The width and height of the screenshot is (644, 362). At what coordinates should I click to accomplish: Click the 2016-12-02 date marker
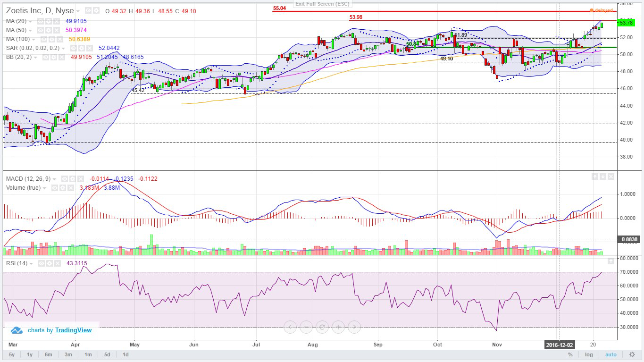coord(559,344)
